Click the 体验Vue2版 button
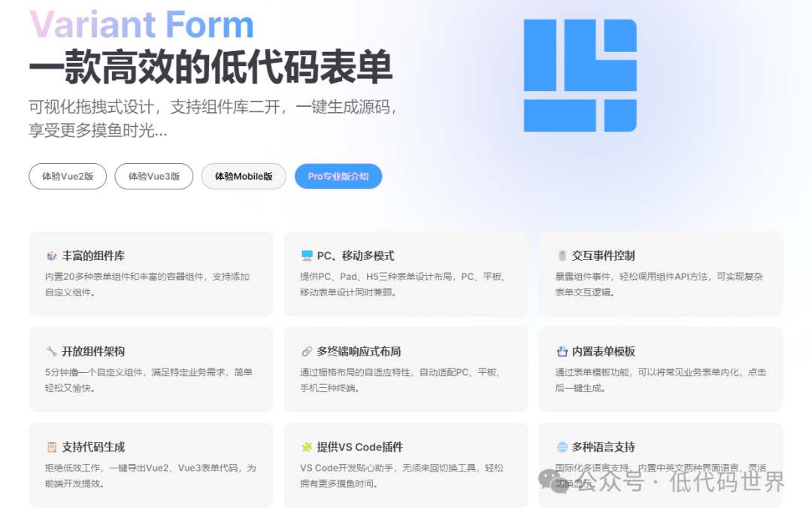 pos(68,177)
